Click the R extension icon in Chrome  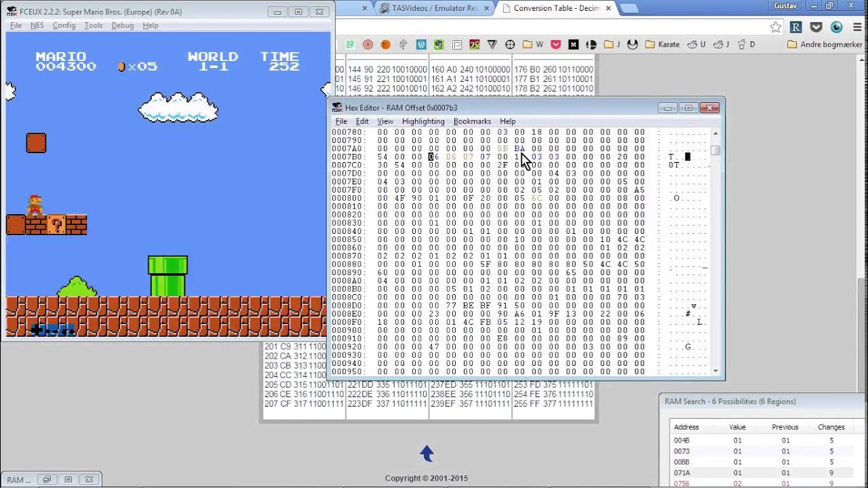pos(796,27)
